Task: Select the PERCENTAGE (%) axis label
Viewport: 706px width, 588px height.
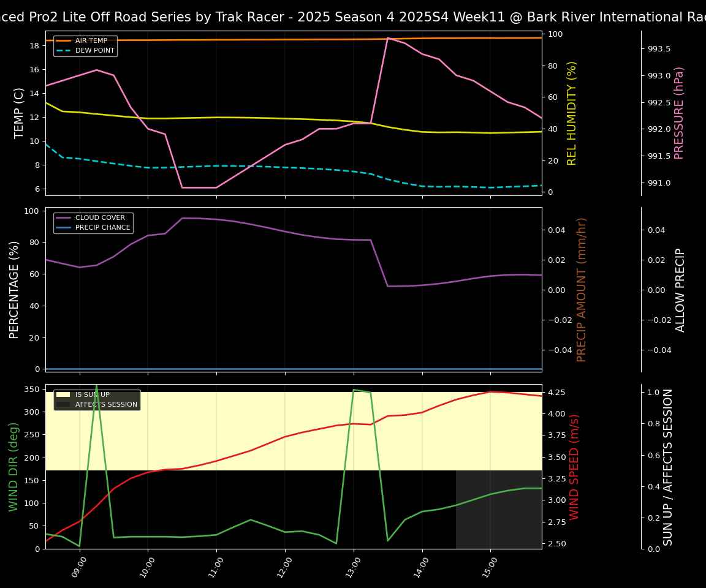Action: (15, 289)
